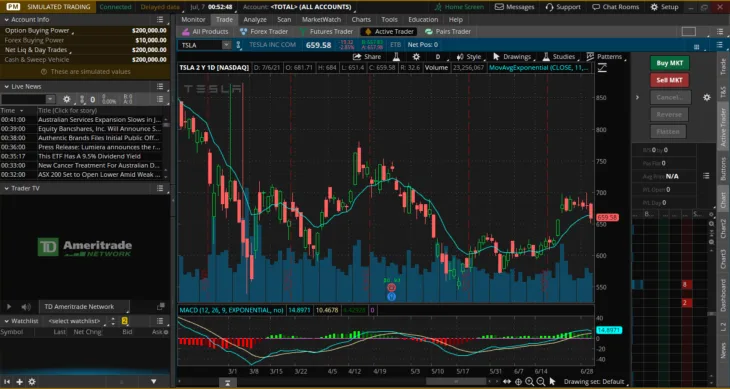Click the Flatten position button
The width and height of the screenshot is (730, 389).
(669, 132)
